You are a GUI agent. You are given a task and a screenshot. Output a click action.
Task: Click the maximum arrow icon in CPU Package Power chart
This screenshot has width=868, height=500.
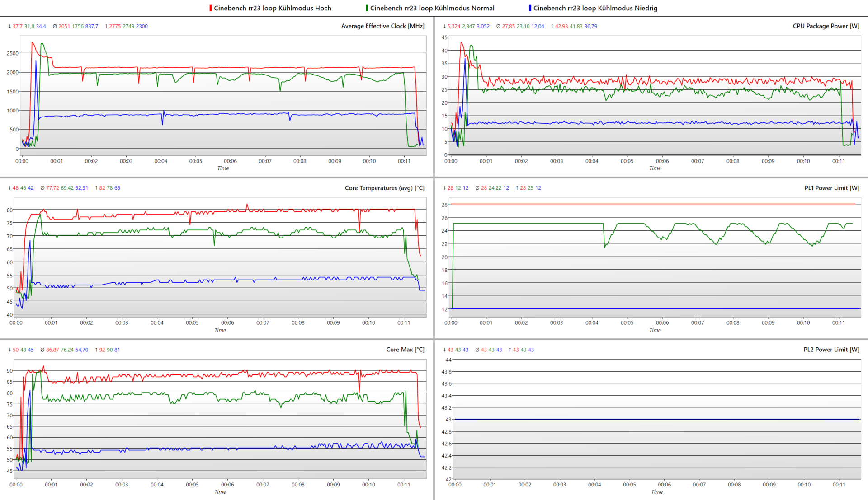(x=552, y=26)
